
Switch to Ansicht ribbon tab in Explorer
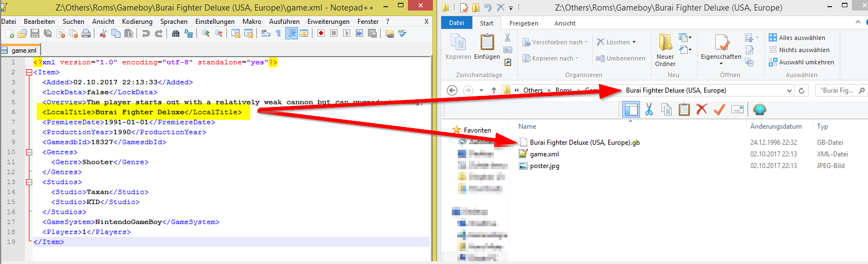[x=565, y=23]
